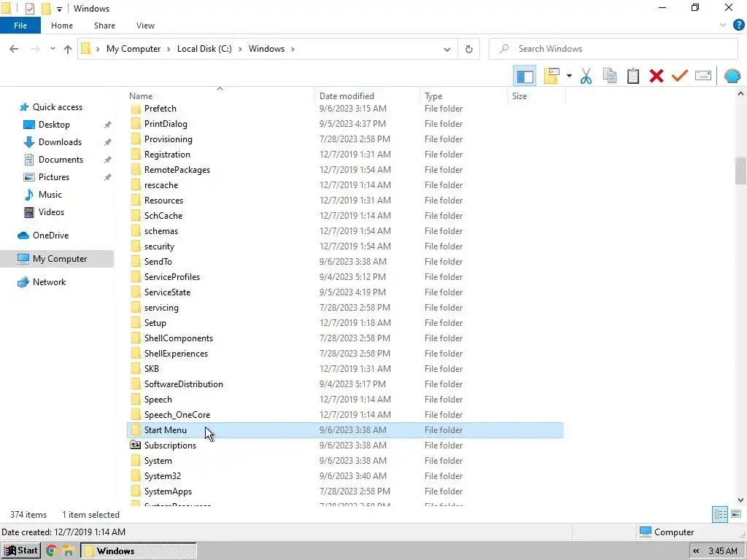Click the scrollbar up arrow
The image size is (747, 560).
[x=740, y=94]
